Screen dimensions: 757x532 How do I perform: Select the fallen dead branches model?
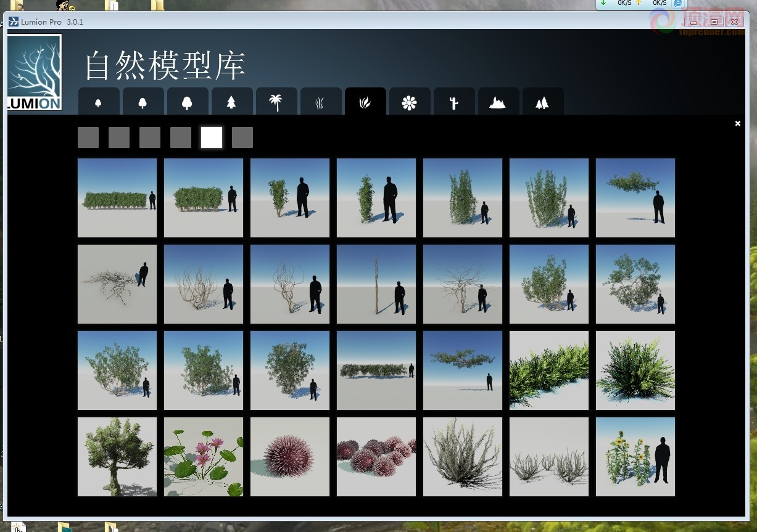(x=117, y=284)
